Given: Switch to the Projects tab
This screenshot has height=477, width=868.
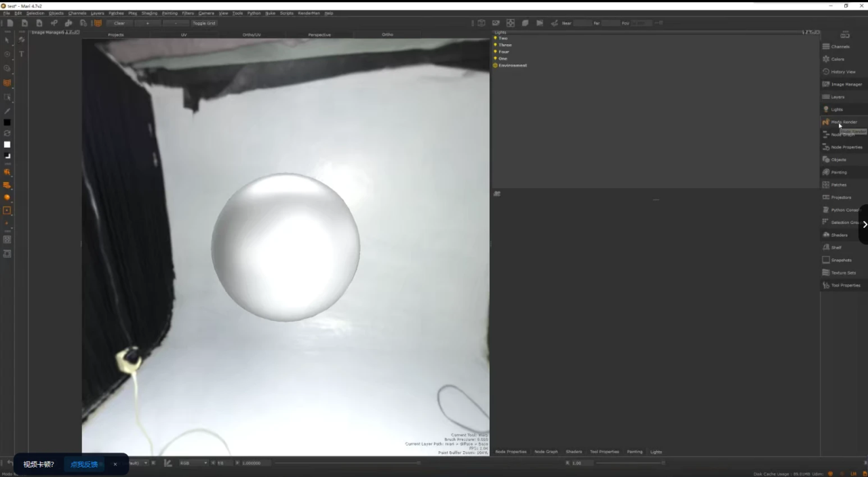Looking at the screenshot, I should 116,35.
